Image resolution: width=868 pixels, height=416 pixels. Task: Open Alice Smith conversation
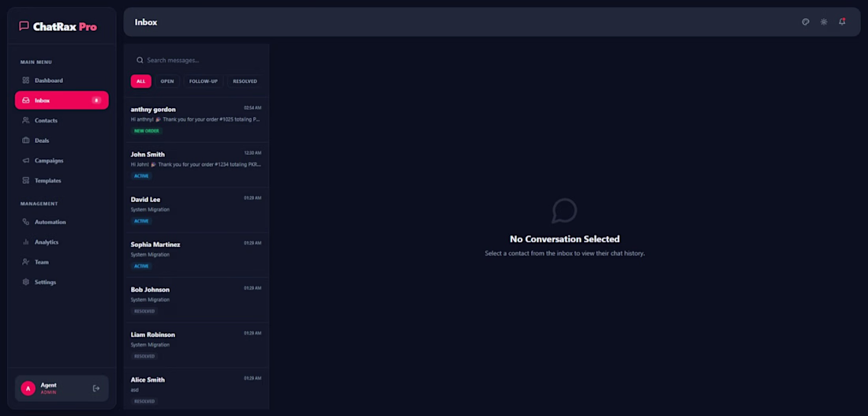tap(196, 389)
